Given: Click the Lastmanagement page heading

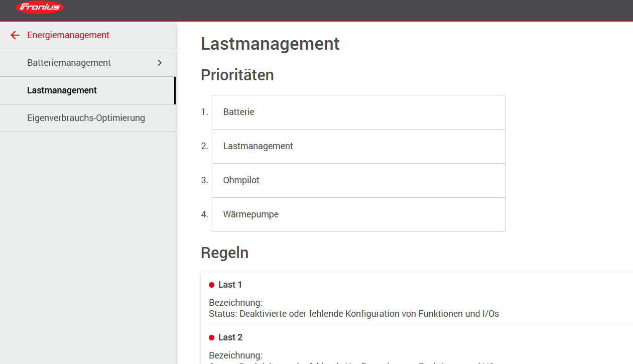Looking at the screenshot, I should click(x=270, y=44).
